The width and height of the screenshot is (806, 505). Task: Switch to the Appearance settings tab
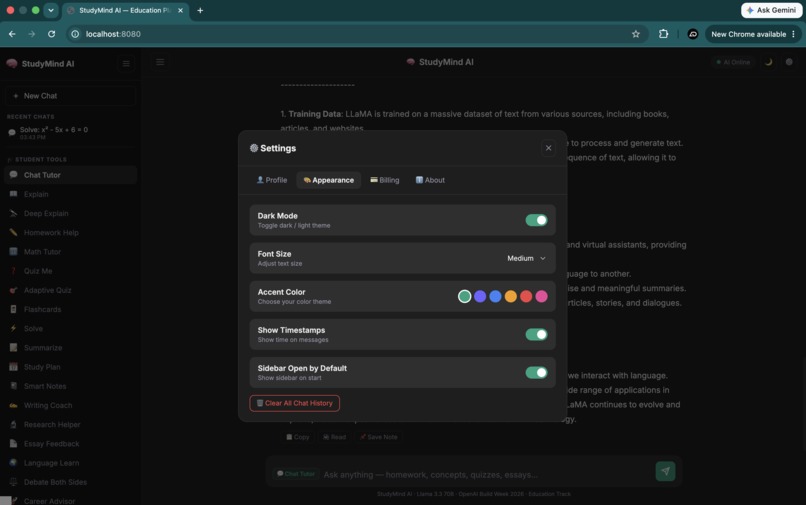pyautogui.click(x=328, y=180)
